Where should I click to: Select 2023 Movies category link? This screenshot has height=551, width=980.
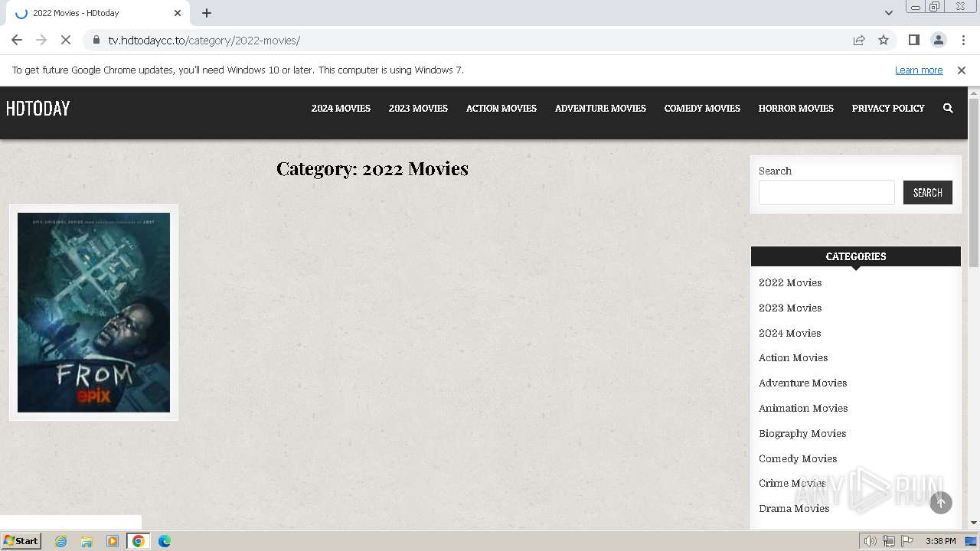790,308
